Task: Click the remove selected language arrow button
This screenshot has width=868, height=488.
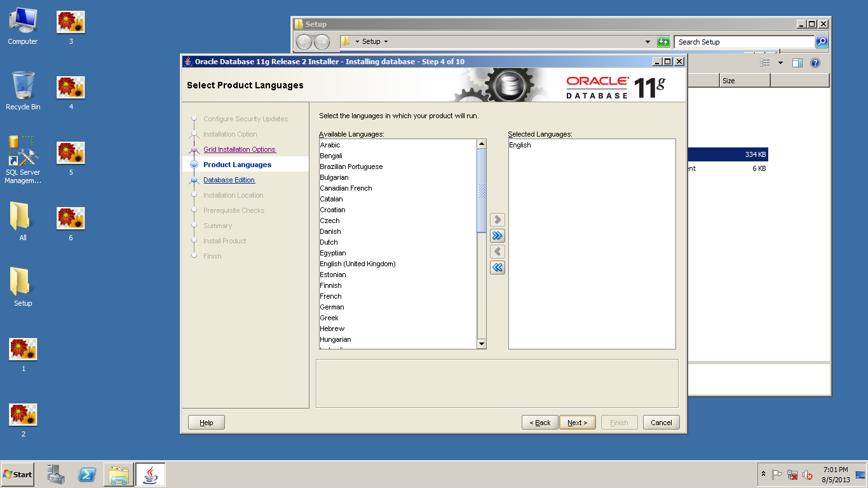Action: click(498, 252)
